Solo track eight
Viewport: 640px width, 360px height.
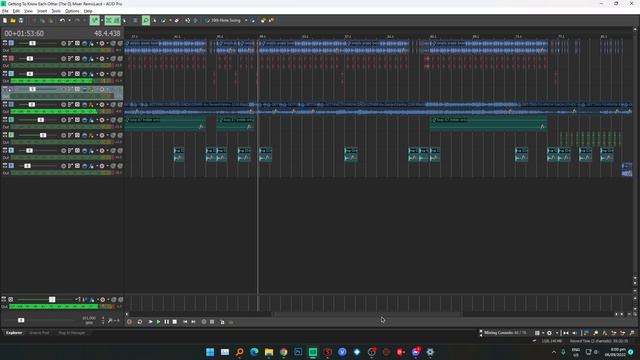[120, 151]
